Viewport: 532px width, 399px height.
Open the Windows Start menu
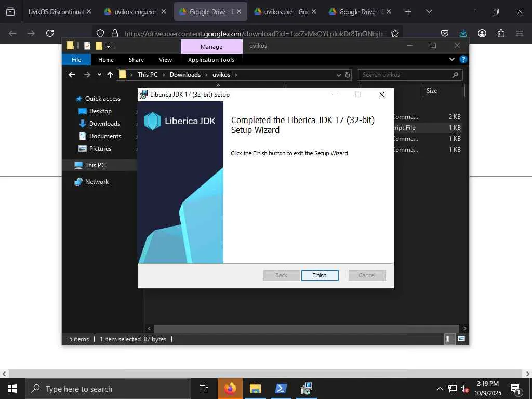[x=12, y=389]
